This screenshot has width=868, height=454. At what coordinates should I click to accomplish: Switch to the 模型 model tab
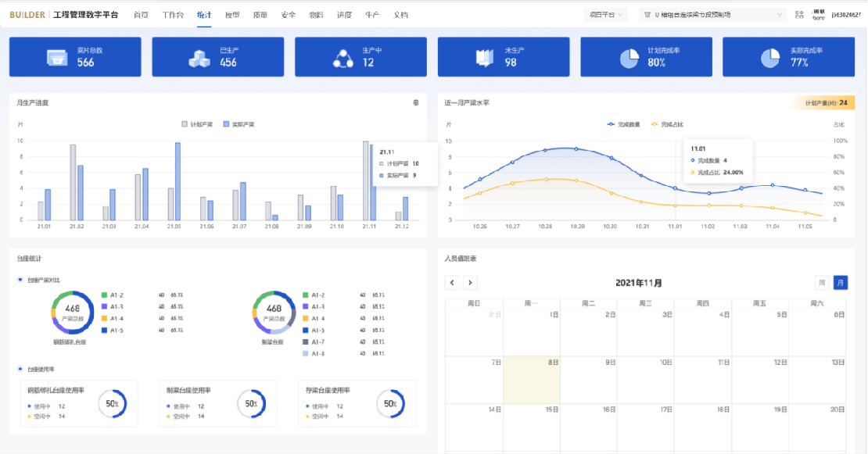[x=232, y=15]
